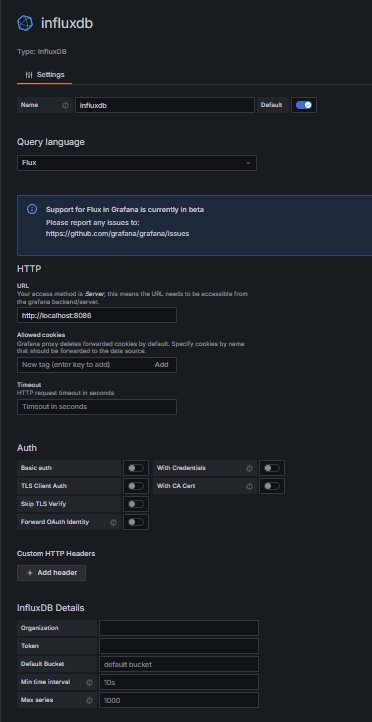
Task: Click the URL input field
Action: (97, 315)
